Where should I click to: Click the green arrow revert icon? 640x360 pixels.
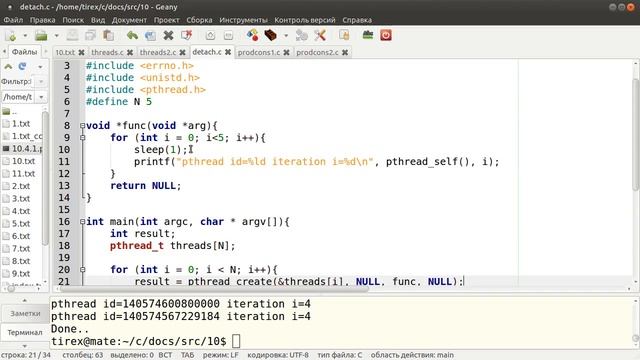click(132, 36)
